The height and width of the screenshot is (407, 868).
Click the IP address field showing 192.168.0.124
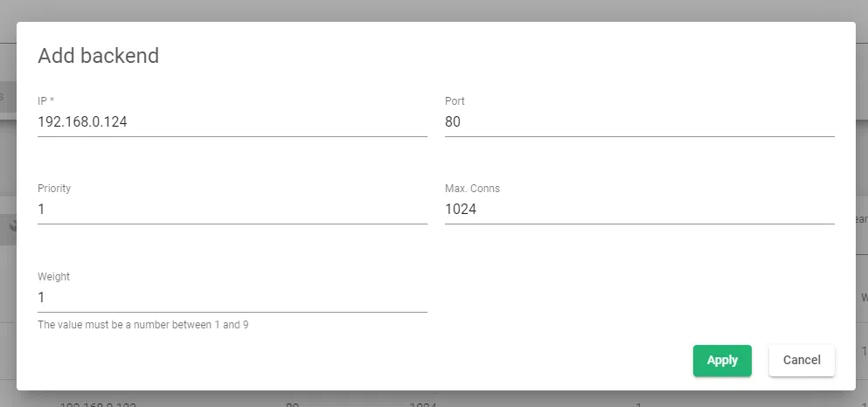point(232,122)
